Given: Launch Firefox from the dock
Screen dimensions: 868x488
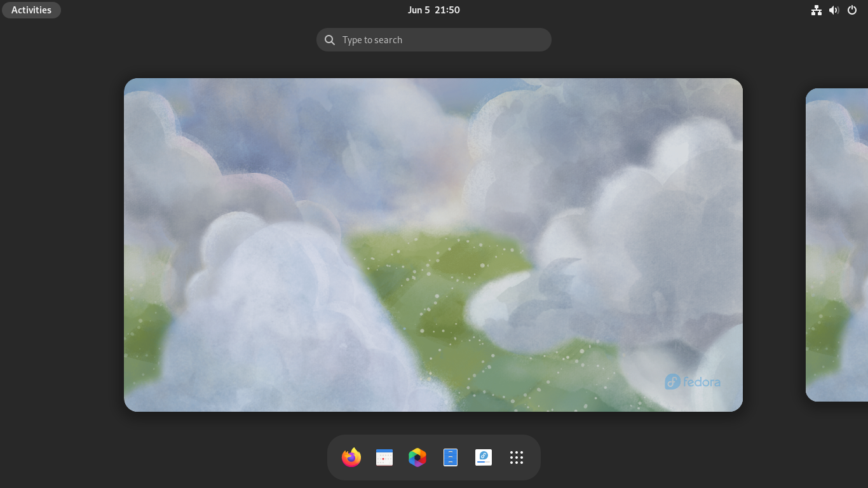Looking at the screenshot, I should (351, 457).
